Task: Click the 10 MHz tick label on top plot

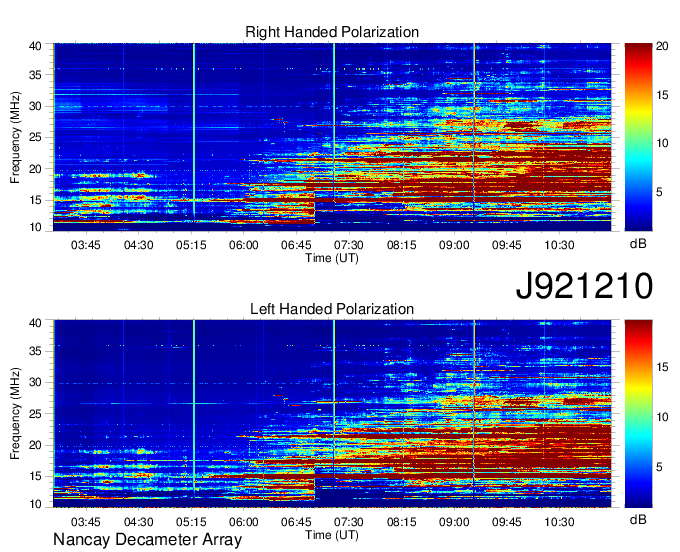Action: (35, 227)
